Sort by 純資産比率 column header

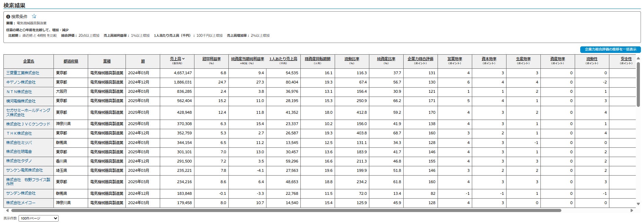[386, 59]
